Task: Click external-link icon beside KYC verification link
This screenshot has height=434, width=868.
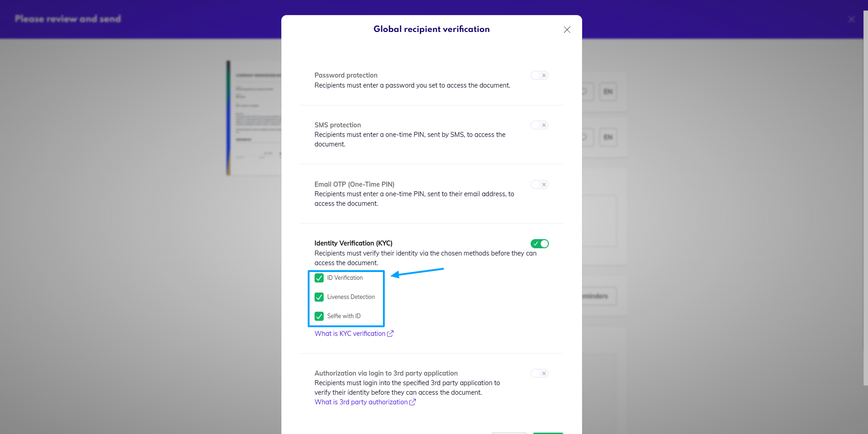Action: click(390, 334)
